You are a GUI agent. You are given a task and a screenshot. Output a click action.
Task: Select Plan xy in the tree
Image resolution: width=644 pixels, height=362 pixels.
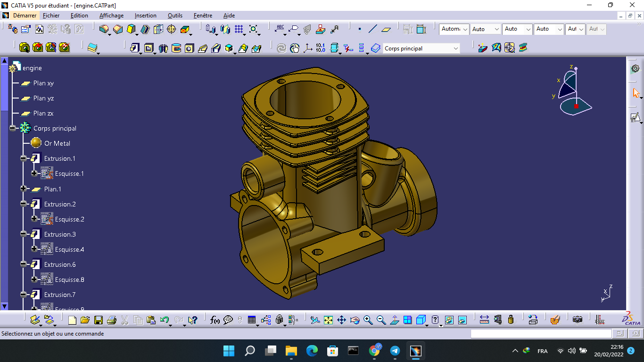tap(43, 83)
